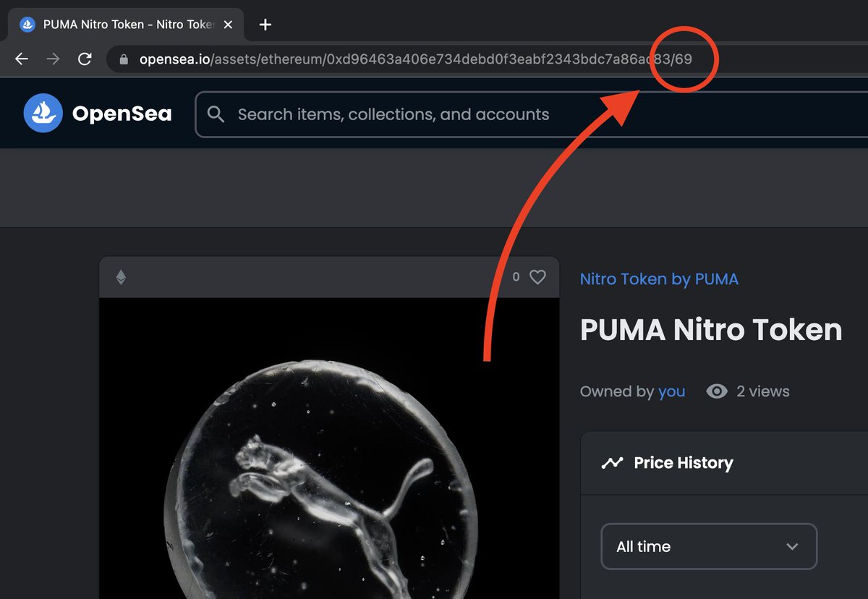The image size is (868, 599).
Task: Open the Nitro Token by PUMA collection link
Action: (x=659, y=279)
